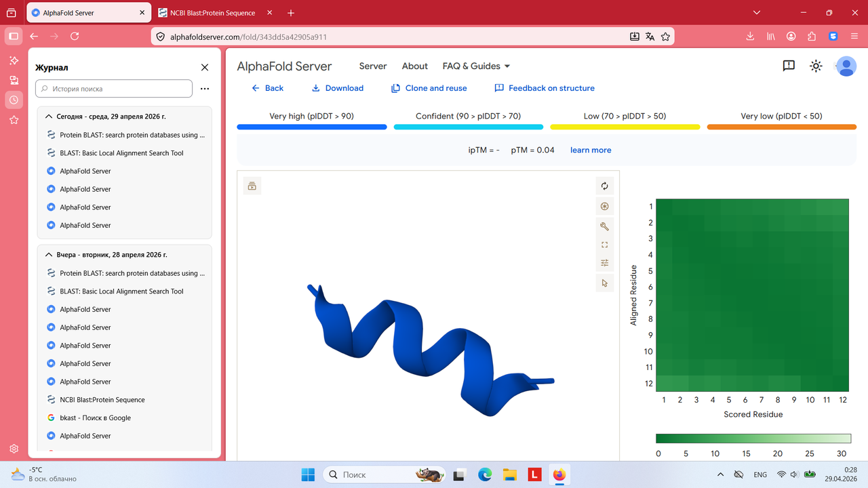Image resolution: width=868 pixels, height=488 pixels.
Task: Open the user profile avatar
Action: [x=846, y=66]
